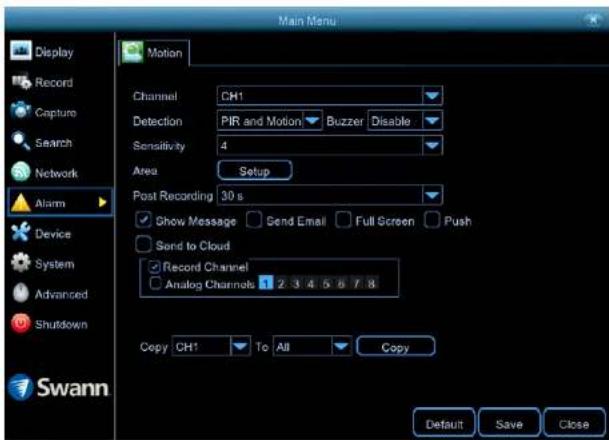Check the Analog Channels checkbox

pos(155,283)
